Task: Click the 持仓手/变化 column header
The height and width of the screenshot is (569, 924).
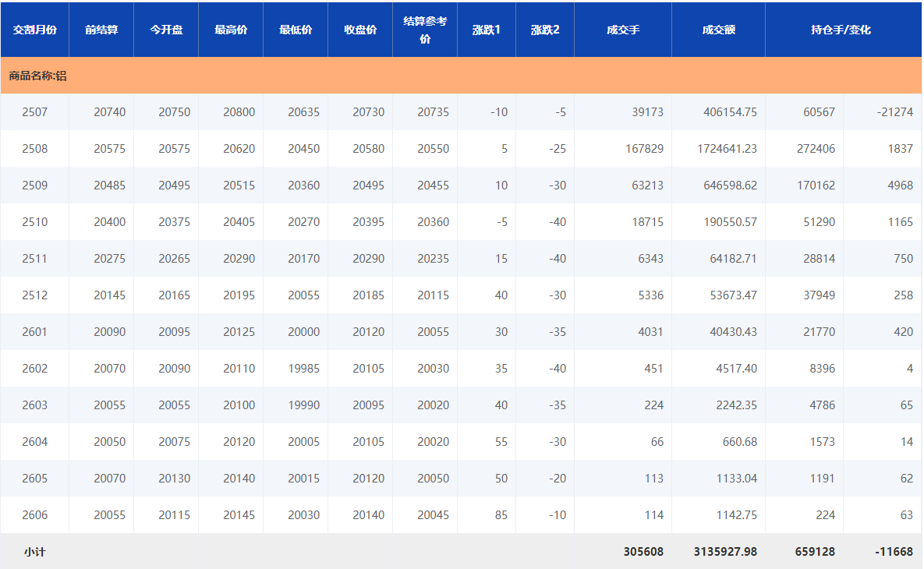Action: (841, 30)
